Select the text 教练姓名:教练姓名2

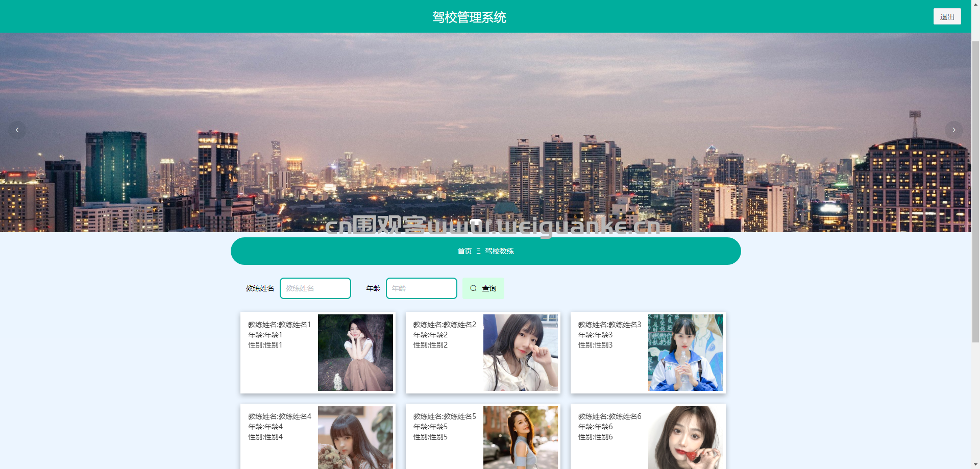(x=445, y=325)
